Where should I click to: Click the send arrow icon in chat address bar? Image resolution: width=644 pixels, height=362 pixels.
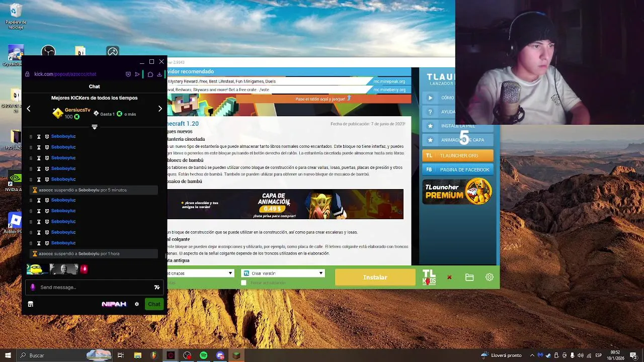click(x=137, y=74)
